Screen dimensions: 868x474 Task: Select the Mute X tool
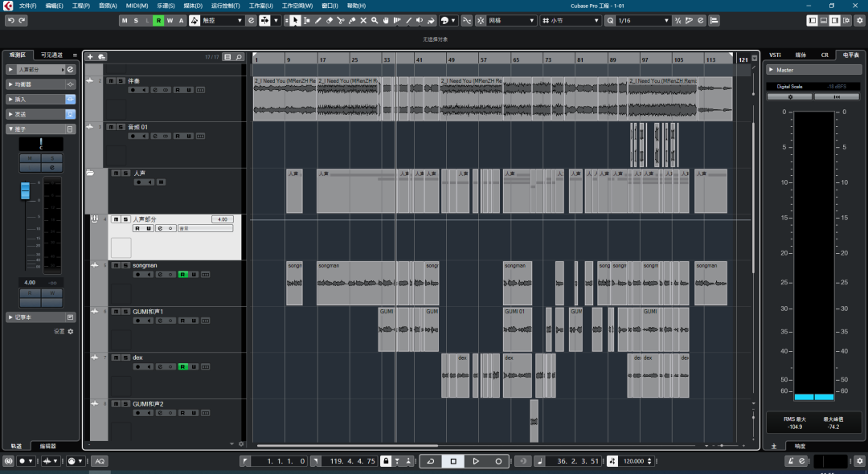363,20
